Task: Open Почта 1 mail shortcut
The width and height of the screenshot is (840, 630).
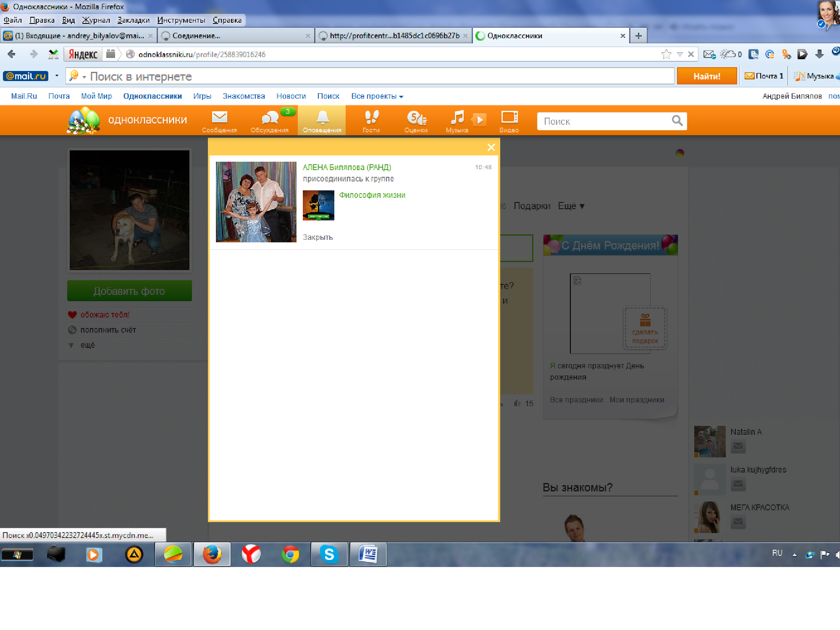Action: (764, 76)
